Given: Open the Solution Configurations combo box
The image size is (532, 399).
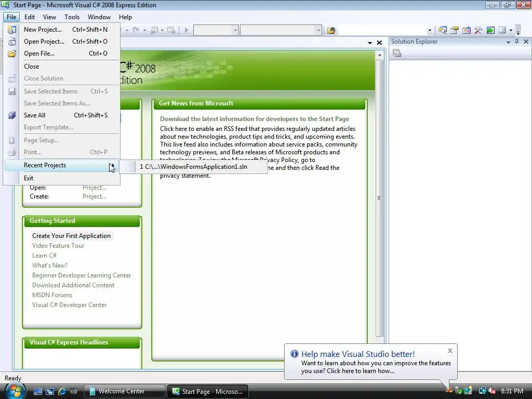Looking at the screenshot, I should coord(216,30).
